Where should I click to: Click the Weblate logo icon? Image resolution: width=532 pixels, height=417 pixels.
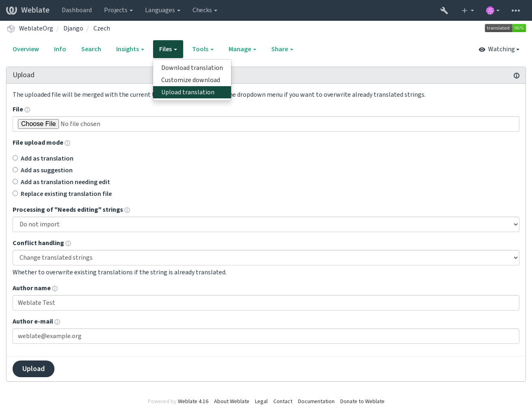(x=11, y=10)
